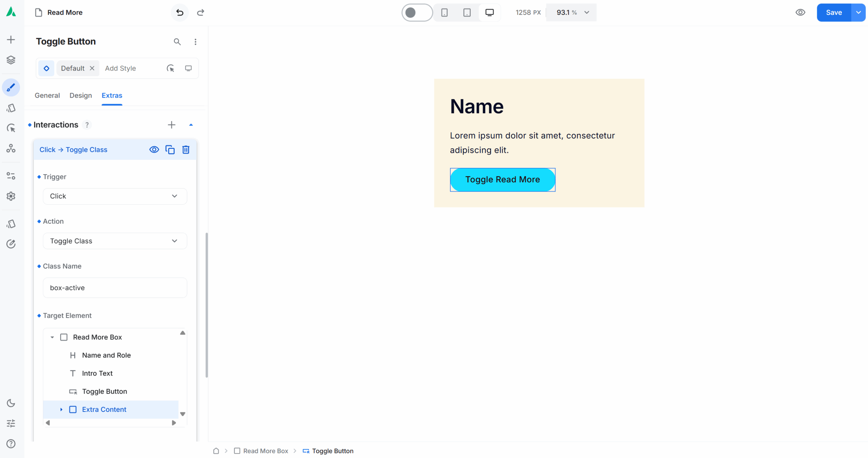Screen dimensions: 868x458
Task: Click the search icon in the Toggle Button panel
Action: [177, 42]
